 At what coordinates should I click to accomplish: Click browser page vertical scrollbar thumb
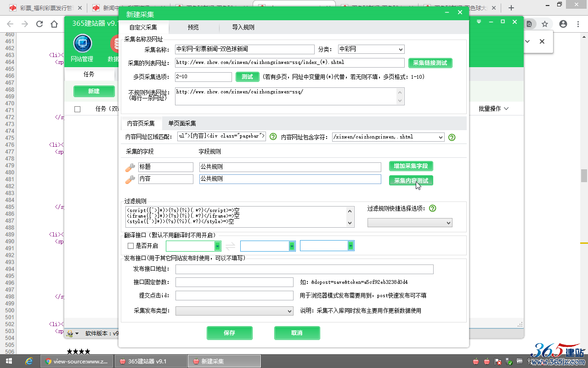[x=584, y=176]
